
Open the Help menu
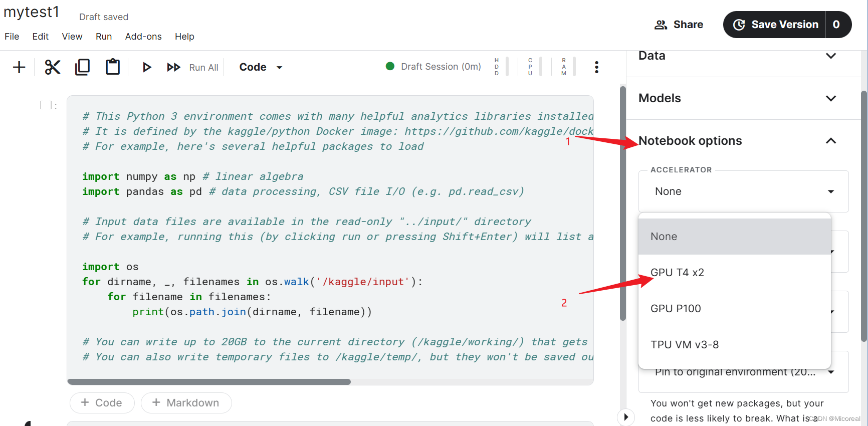click(184, 37)
